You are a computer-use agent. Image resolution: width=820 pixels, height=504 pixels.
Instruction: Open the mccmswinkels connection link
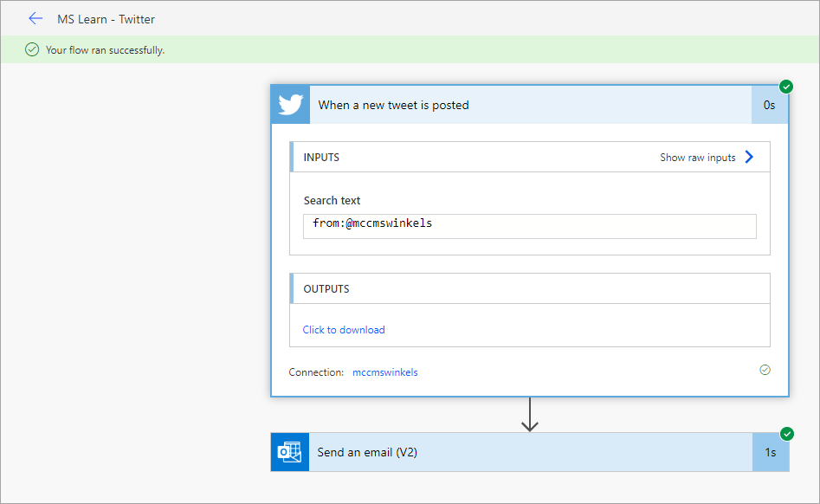click(385, 372)
